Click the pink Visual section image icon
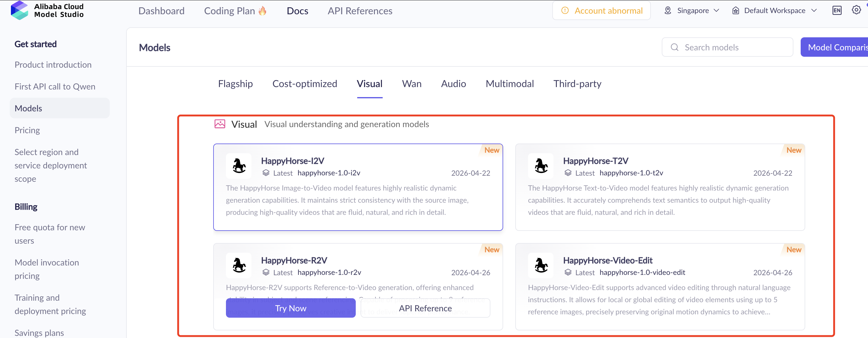Viewport: 868px width, 338px height. [220, 124]
